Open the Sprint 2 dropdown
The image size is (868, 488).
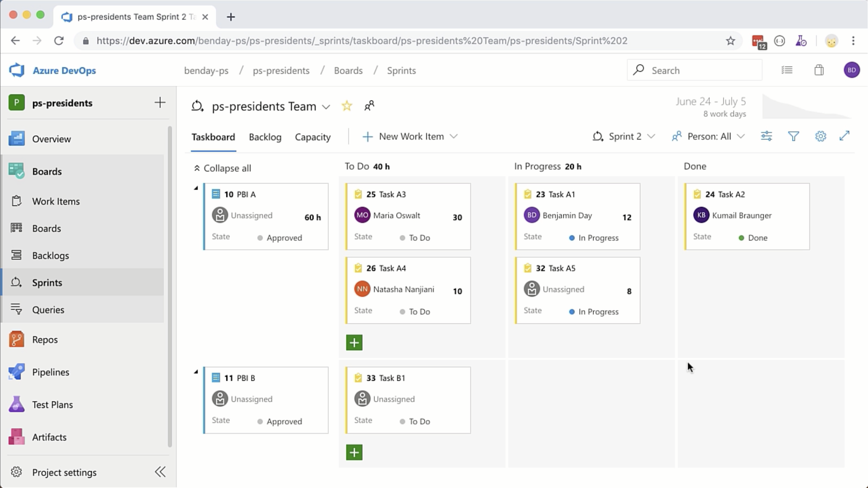[652, 136]
